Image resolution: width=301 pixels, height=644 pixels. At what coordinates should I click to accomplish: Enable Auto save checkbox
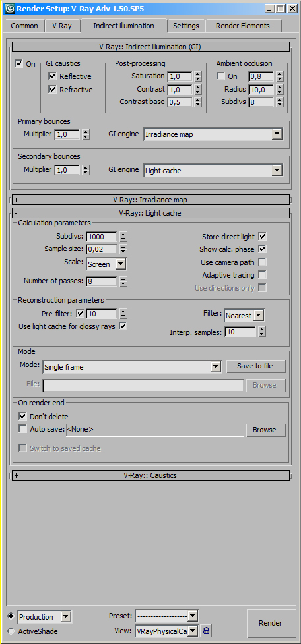(x=22, y=429)
